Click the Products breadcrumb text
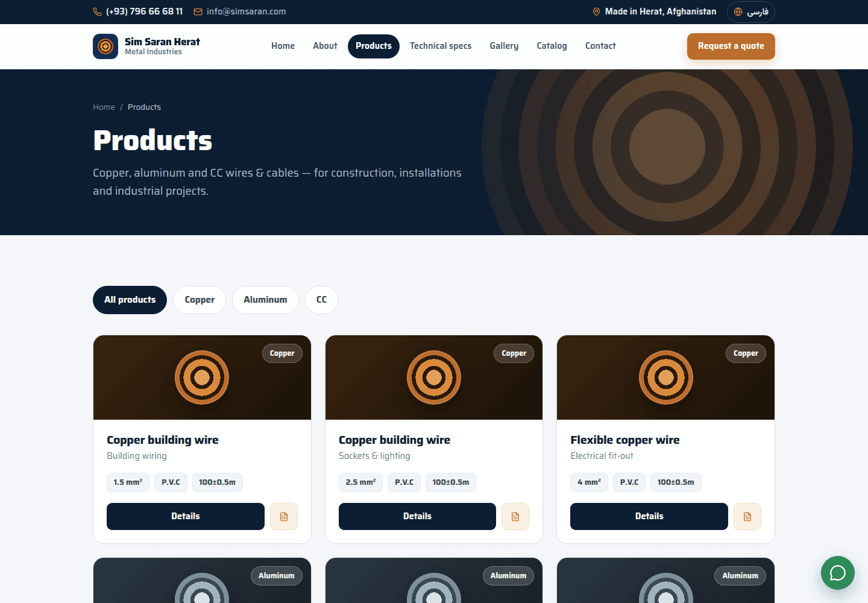Image resolution: width=868 pixels, height=603 pixels. click(x=144, y=107)
